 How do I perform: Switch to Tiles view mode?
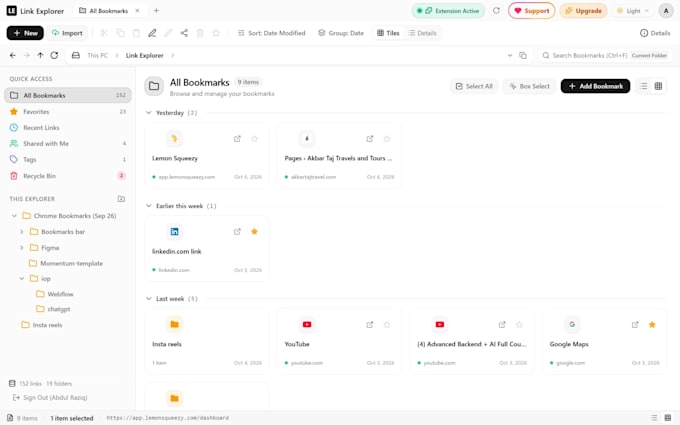click(388, 33)
